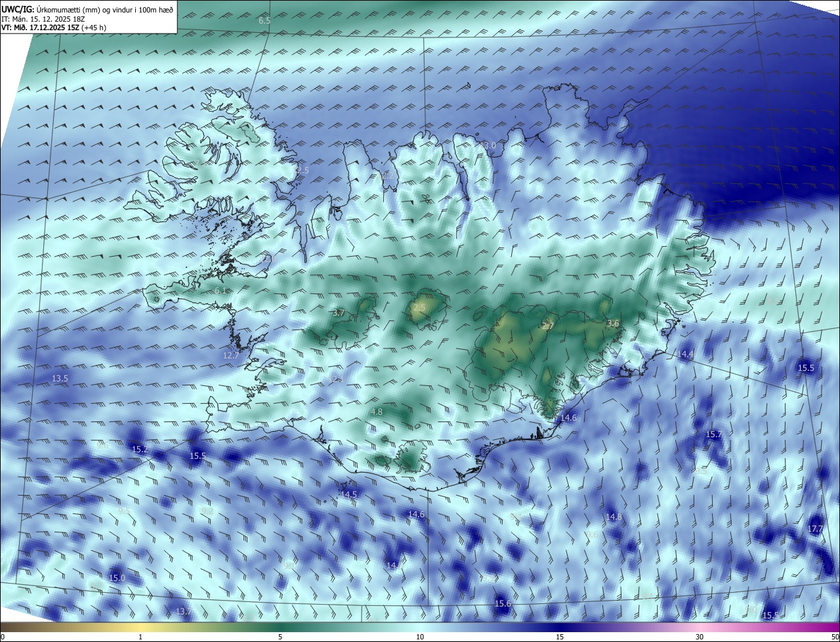Click the 15.7 value label on the map

pos(713,435)
